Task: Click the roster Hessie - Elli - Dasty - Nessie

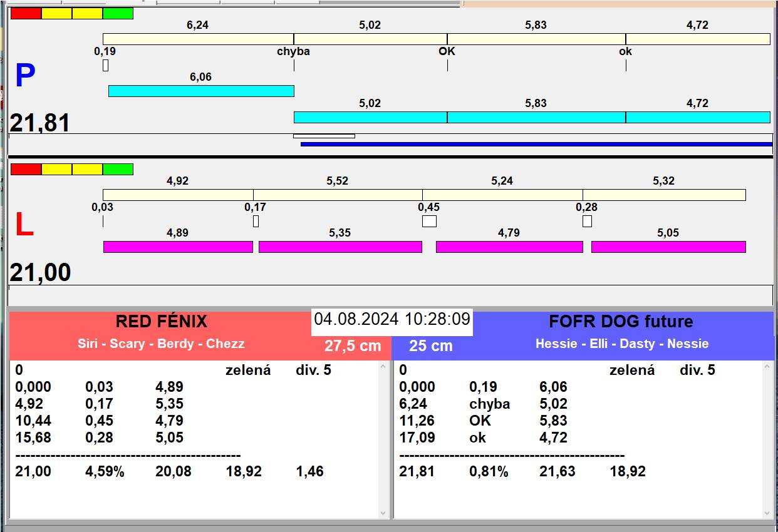Action: click(x=622, y=344)
